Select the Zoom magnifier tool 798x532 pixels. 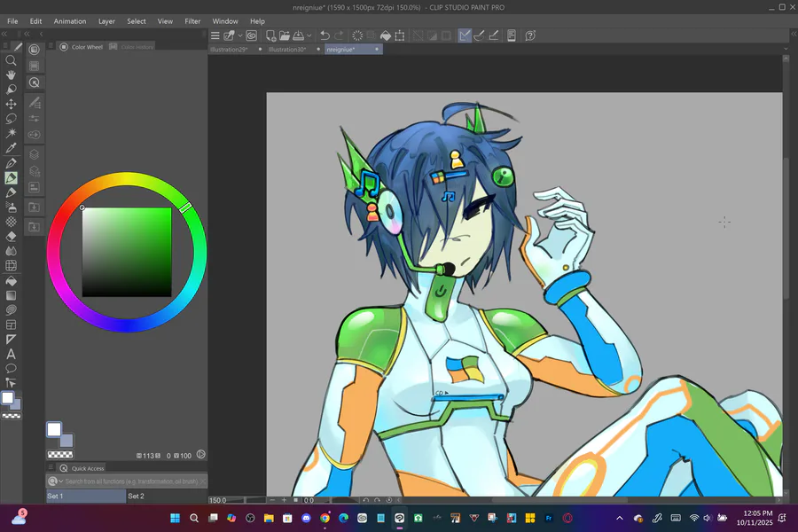point(12,60)
